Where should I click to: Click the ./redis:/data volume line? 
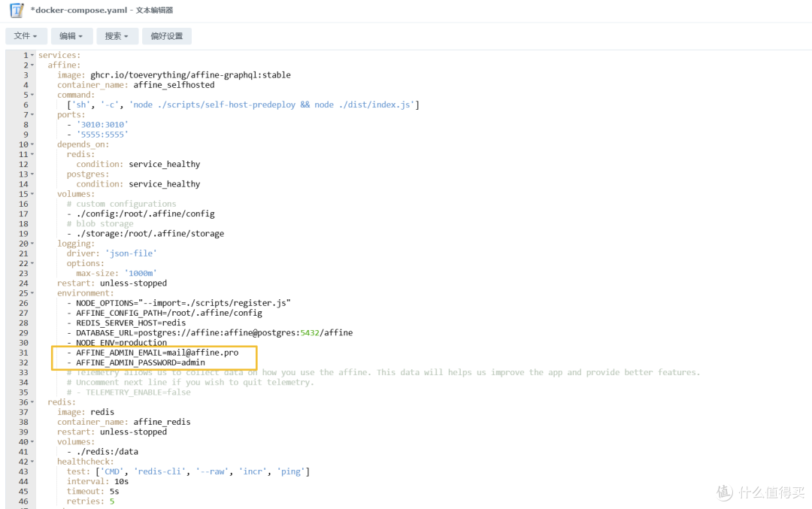pos(102,452)
